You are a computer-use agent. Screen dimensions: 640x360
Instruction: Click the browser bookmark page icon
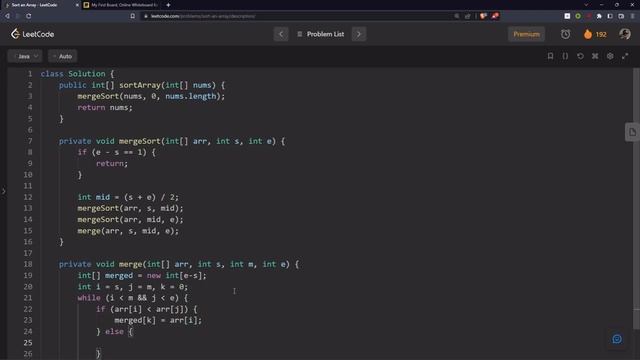(x=133, y=16)
